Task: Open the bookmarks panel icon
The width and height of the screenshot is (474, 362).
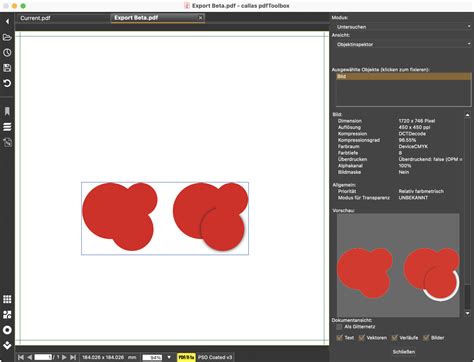Action: (7, 111)
